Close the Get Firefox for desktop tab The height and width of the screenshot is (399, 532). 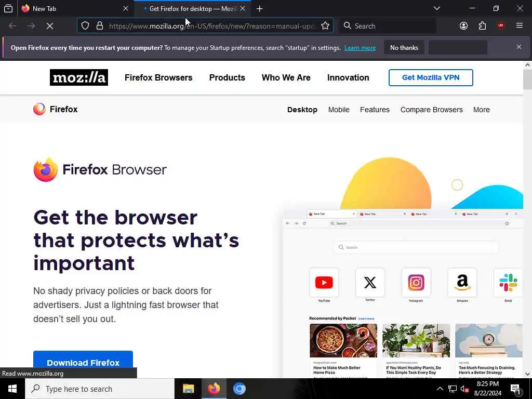coord(243,8)
